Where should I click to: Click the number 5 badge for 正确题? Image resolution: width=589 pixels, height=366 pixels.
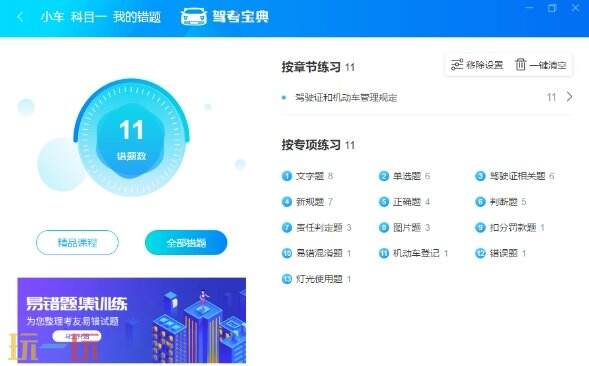(384, 202)
